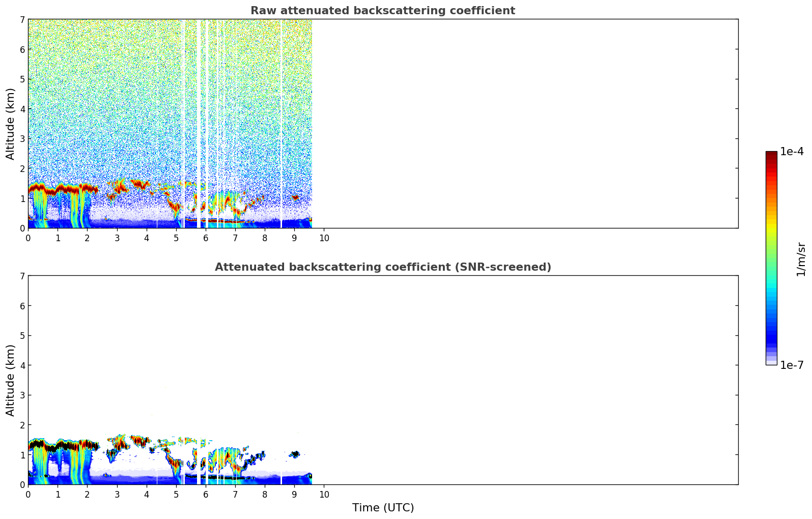812x519 pixels.
Task: Click time tick "10" under the raw plot
Action: tap(324, 238)
